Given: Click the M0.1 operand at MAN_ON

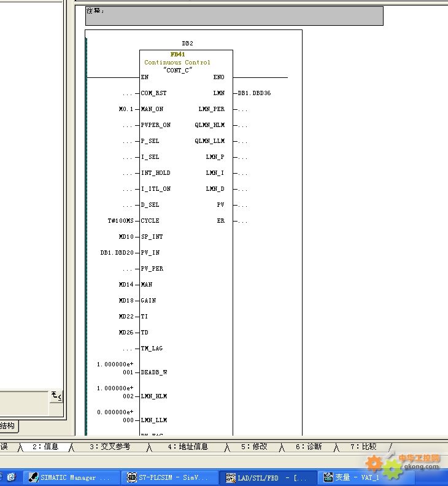Looking at the screenshot, I should (126, 109).
